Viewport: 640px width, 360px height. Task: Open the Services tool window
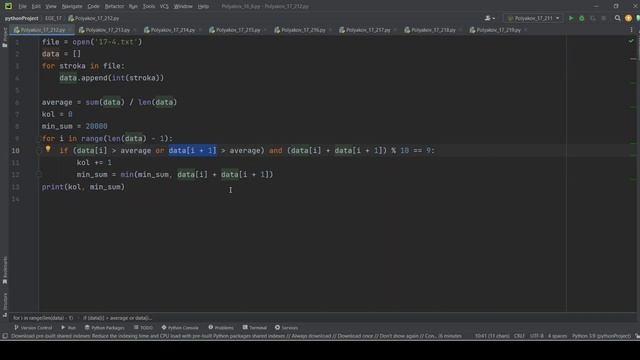point(287,328)
